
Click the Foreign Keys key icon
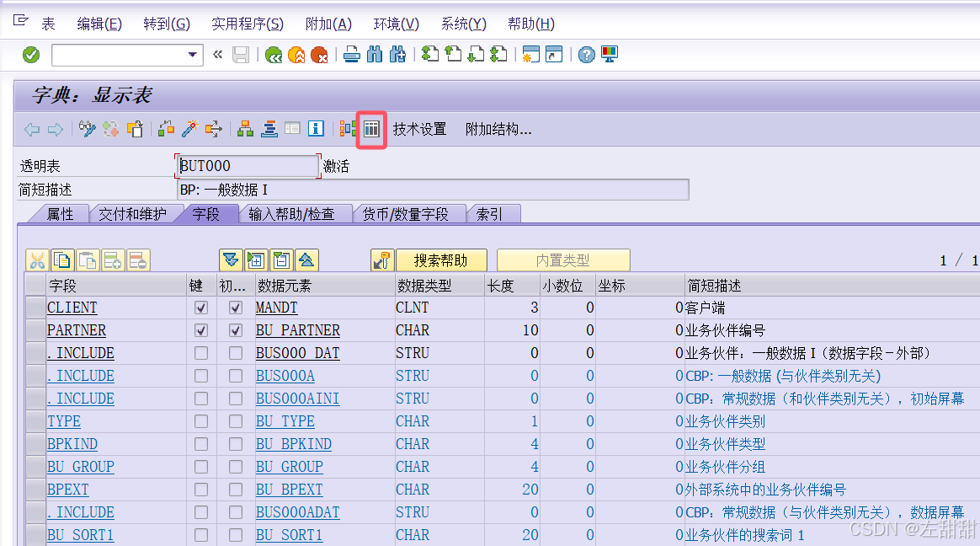coord(382,260)
